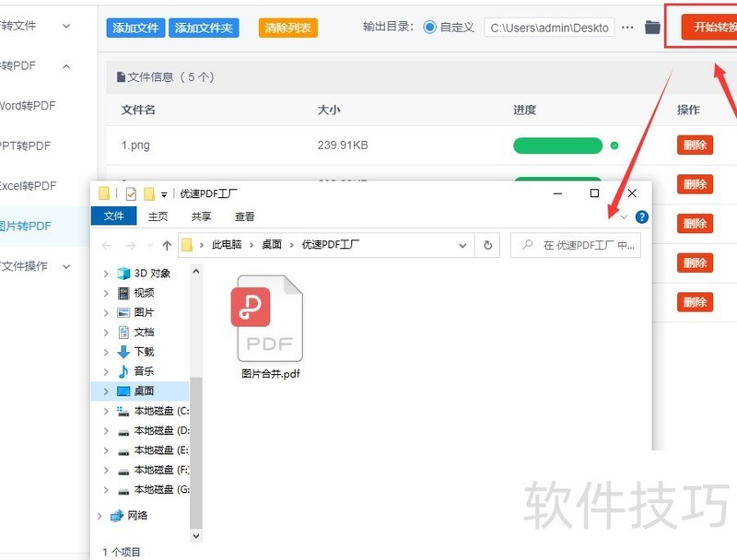Click the Explorer up-folder arrow
This screenshot has height=560, width=737.
pos(167,245)
